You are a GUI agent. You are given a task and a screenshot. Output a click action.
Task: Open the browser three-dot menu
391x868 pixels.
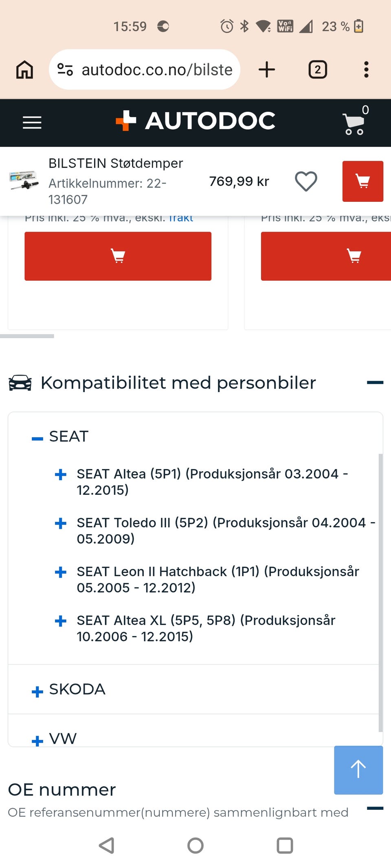[366, 70]
